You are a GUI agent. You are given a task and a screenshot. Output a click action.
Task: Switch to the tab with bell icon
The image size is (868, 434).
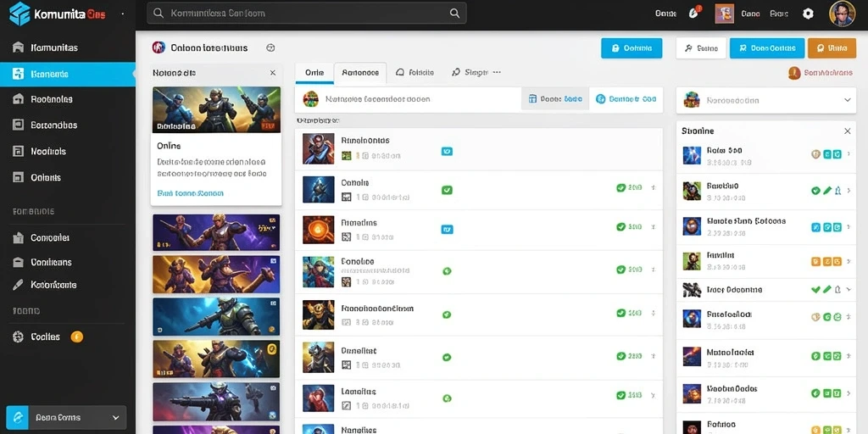tap(415, 73)
